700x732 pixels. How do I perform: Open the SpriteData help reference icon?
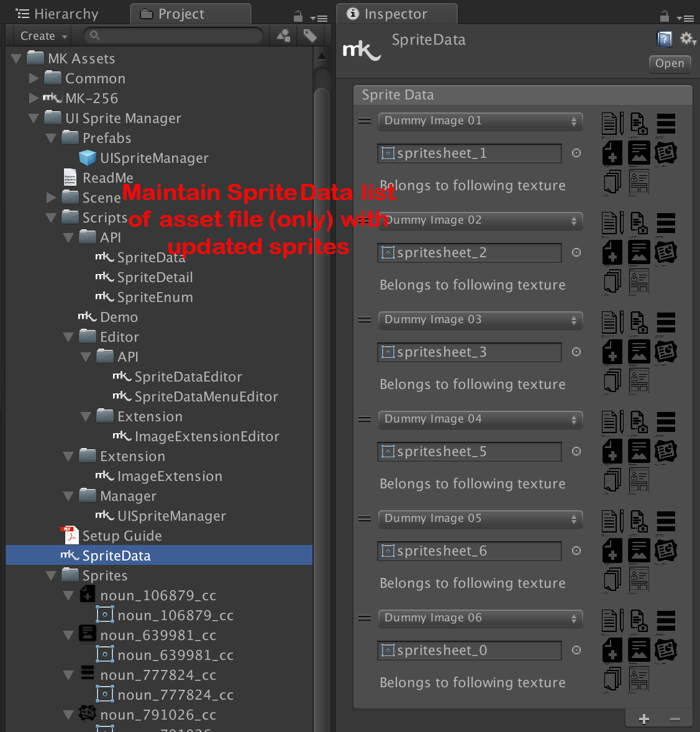pyautogui.click(x=665, y=39)
